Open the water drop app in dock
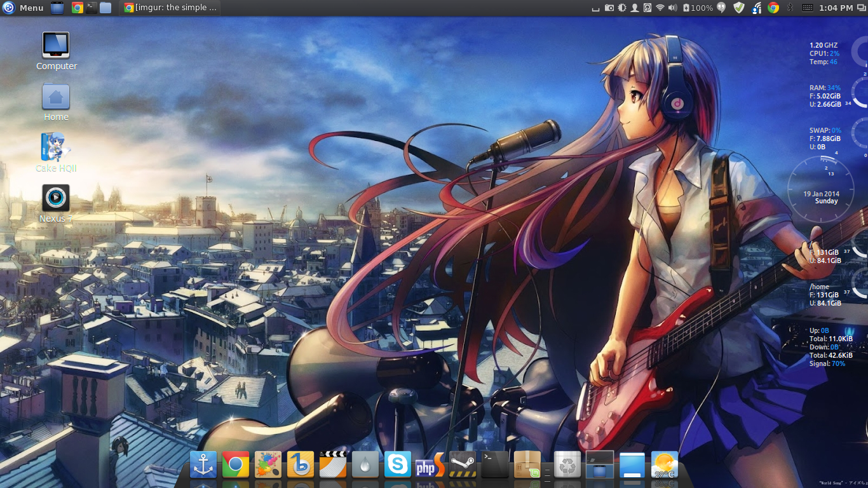This screenshot has width=868, height=488. pos(365,465)
